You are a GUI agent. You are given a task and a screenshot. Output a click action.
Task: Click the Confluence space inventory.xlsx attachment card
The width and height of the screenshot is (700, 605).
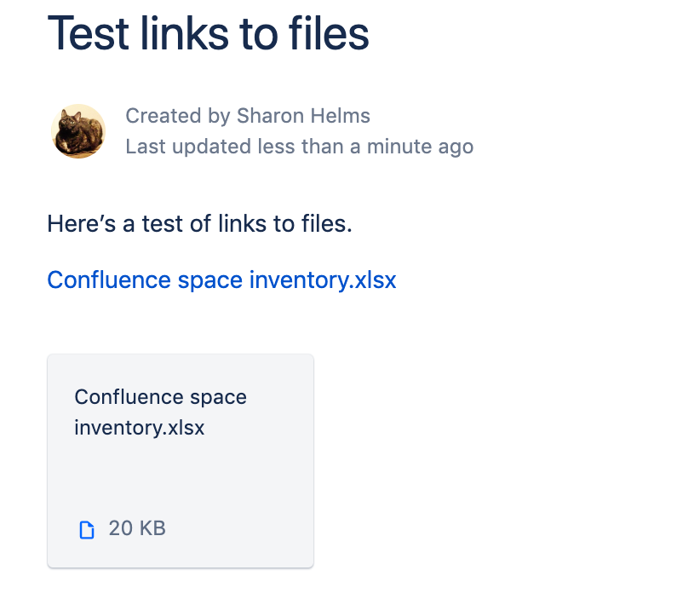pos(181,460)
